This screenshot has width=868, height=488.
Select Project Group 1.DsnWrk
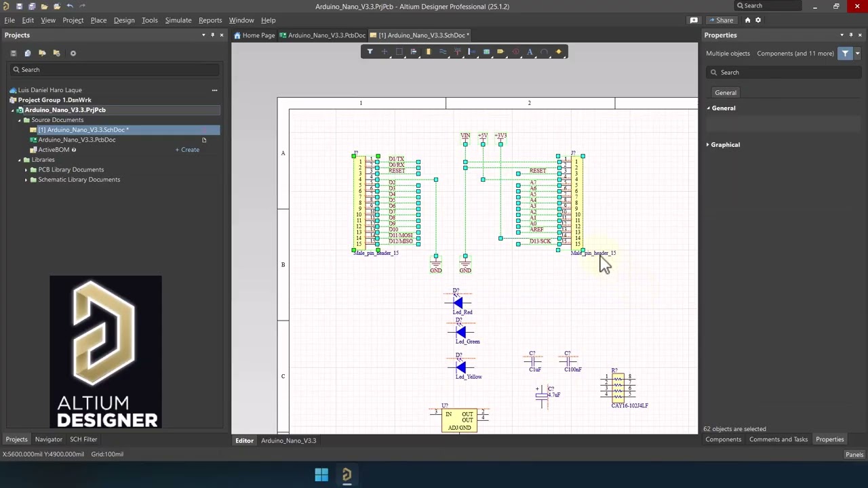(x=54, y=100)
